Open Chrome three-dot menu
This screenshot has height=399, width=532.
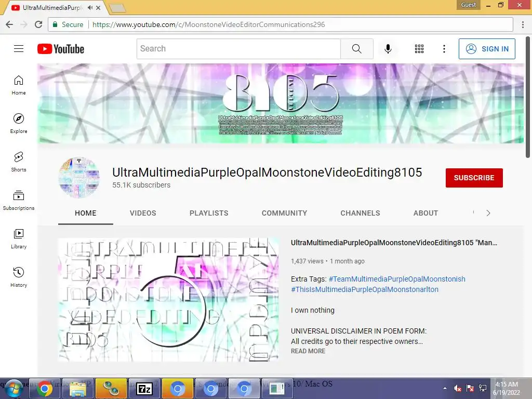[523, 24]
